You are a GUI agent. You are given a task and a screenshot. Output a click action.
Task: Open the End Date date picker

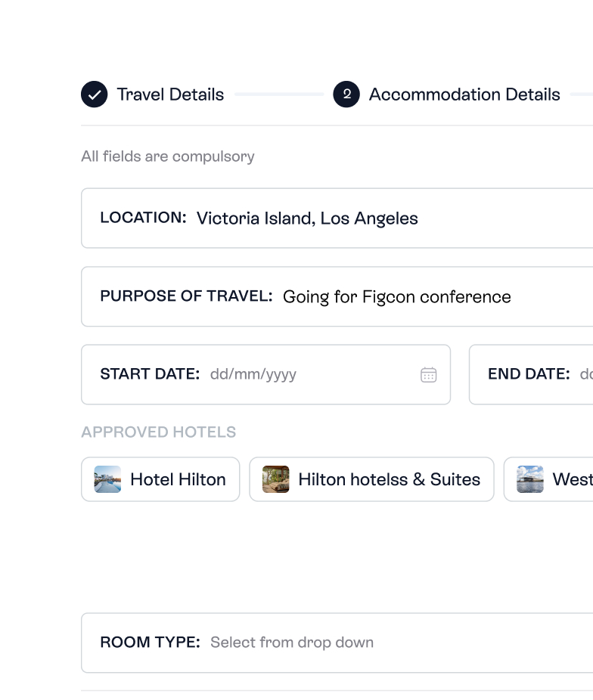(x=537, y=374)
